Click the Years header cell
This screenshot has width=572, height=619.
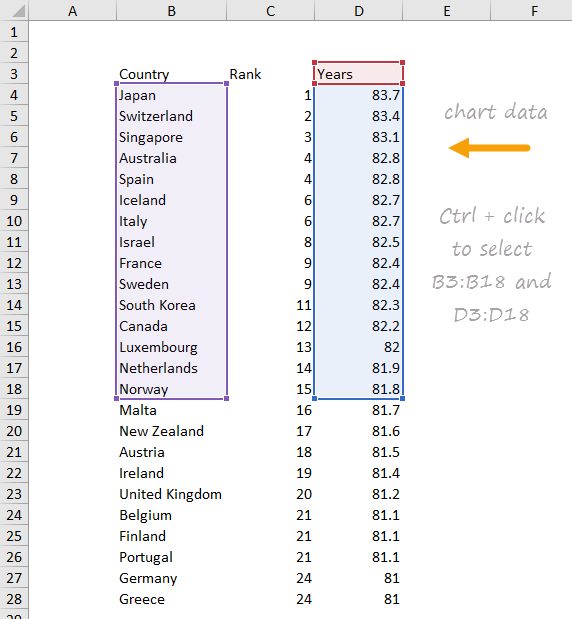(x=358, y=74)
